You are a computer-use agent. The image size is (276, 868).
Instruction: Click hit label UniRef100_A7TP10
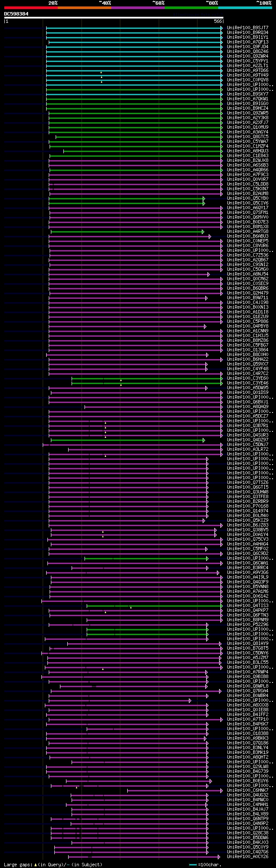(x=248, y=719)
